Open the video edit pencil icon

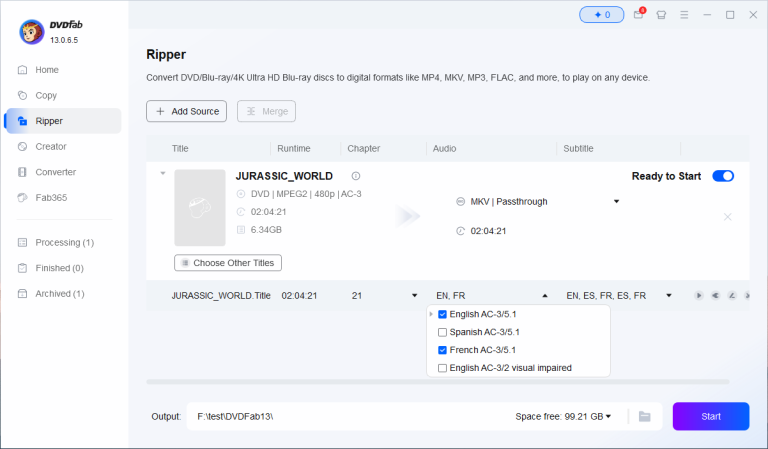(732, 295)
